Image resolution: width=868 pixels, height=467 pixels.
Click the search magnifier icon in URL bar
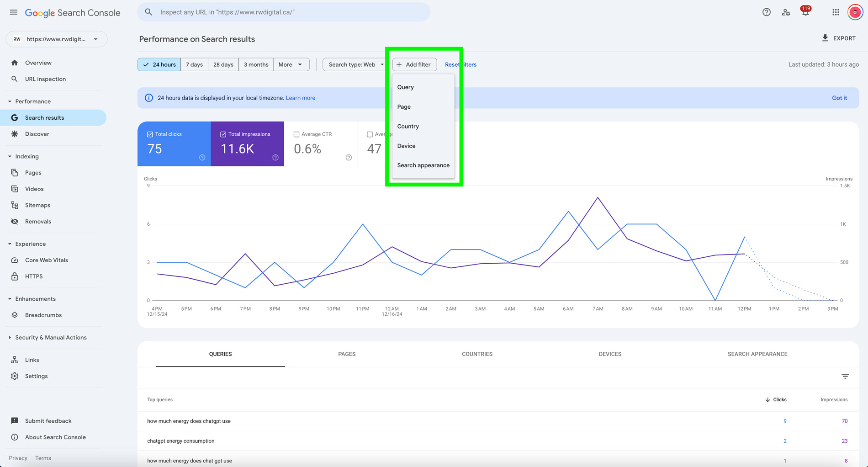pyautogui.click(x=148, y=12)
